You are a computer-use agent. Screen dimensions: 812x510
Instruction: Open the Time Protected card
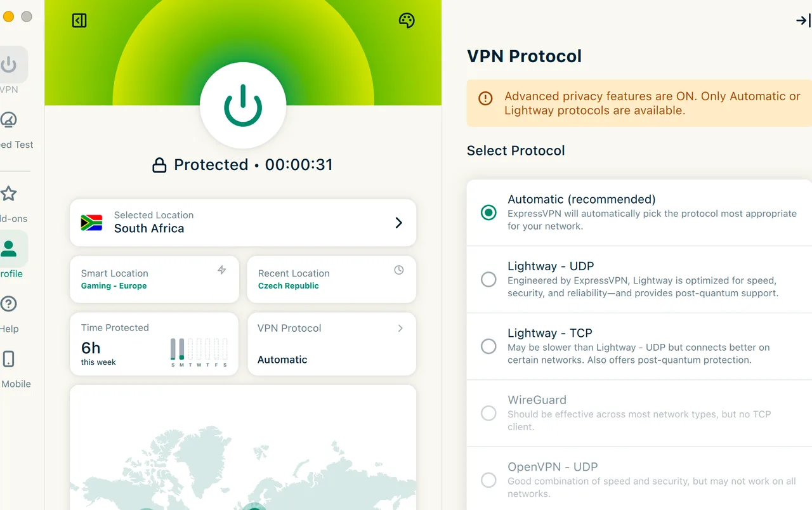pos(154,344)
